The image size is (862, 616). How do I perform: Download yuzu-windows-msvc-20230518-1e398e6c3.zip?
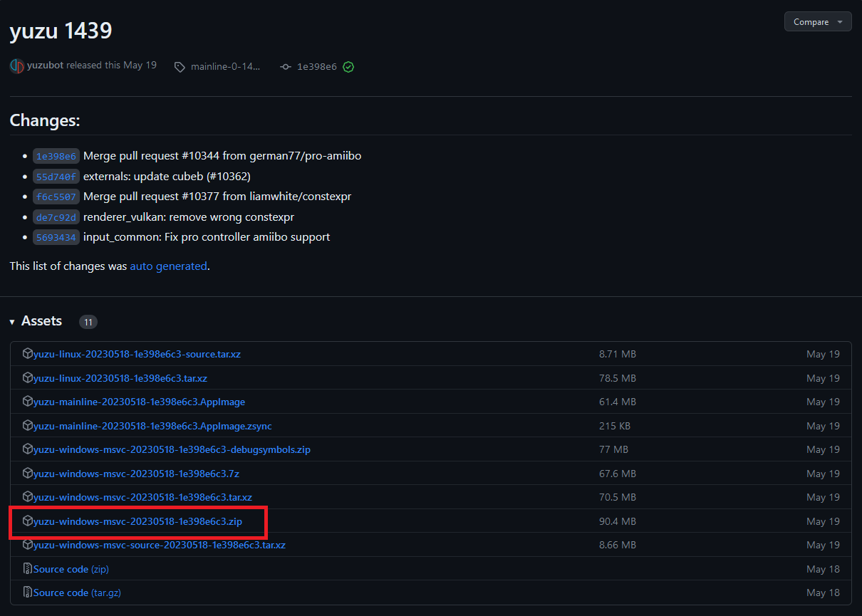pyautogui.click(x=137, y=521)
